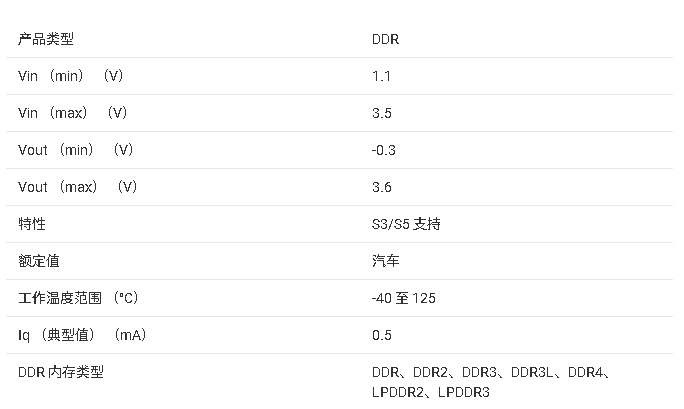Viewport: 684px width, 409px height.
Task: Click the 工作温度范围 (°C) label
Action: point(78,298)
